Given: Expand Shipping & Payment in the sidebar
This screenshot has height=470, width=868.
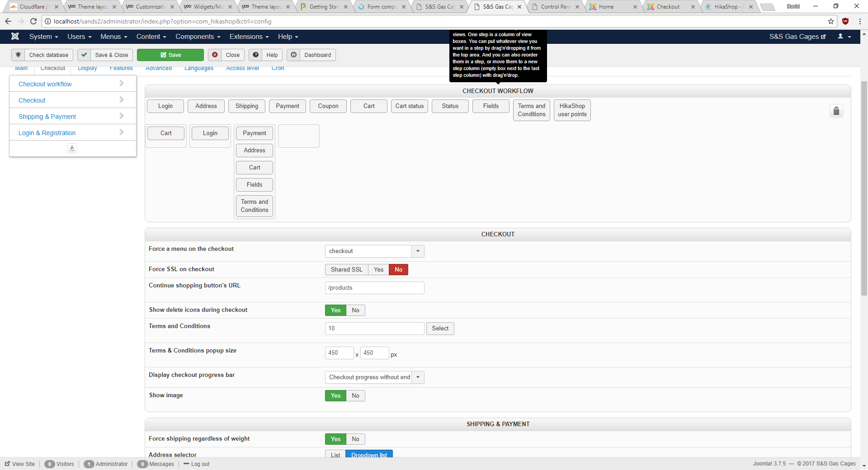Looking at the screenshot, I should tap(72, 117).
